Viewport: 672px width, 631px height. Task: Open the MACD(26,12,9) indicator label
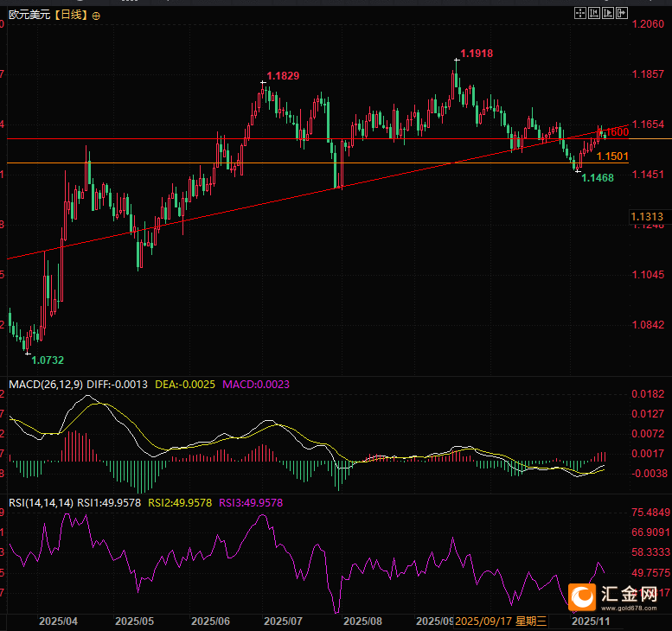44,383
